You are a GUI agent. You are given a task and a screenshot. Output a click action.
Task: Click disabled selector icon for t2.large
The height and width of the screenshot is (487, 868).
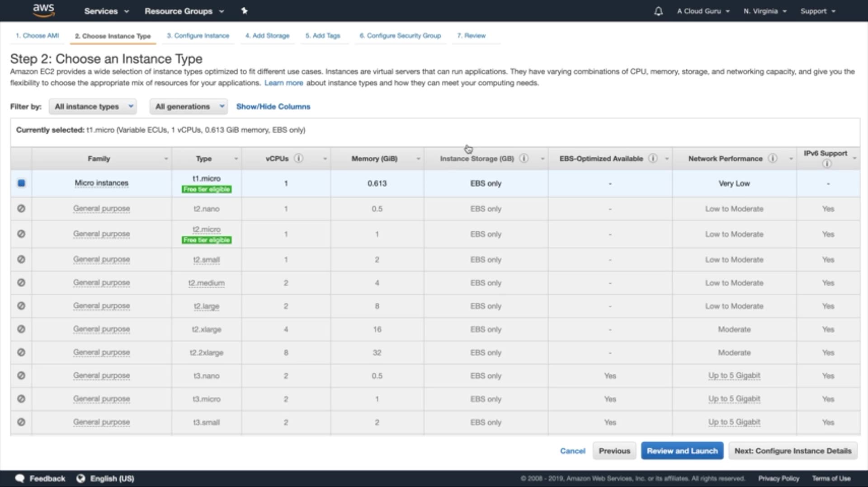click(x=21, y=306)
